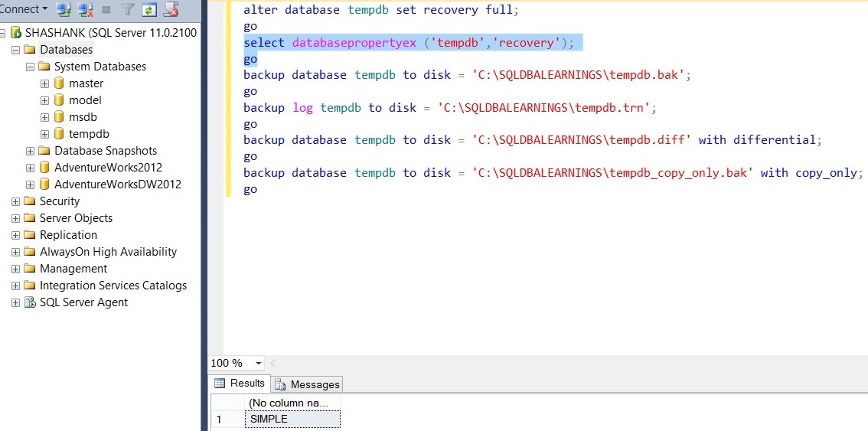Expand the Security node

pos(15,201)
